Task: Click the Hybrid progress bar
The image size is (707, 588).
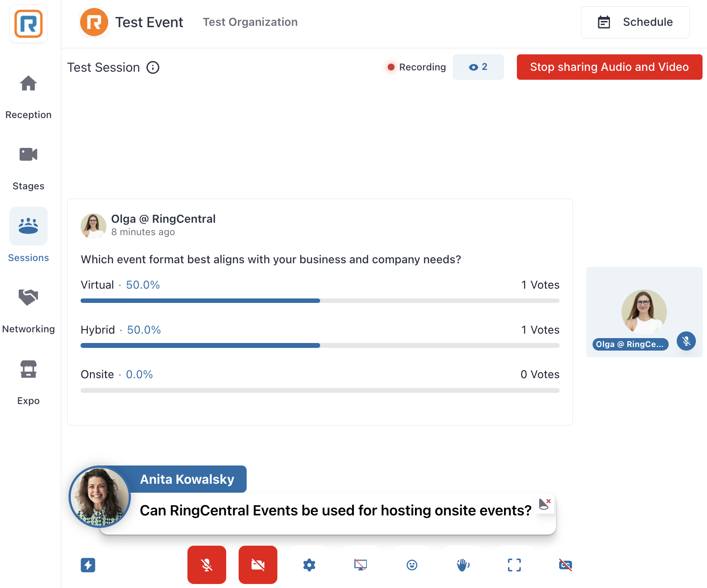Action: pyautogui.click(x=320, y=346)
